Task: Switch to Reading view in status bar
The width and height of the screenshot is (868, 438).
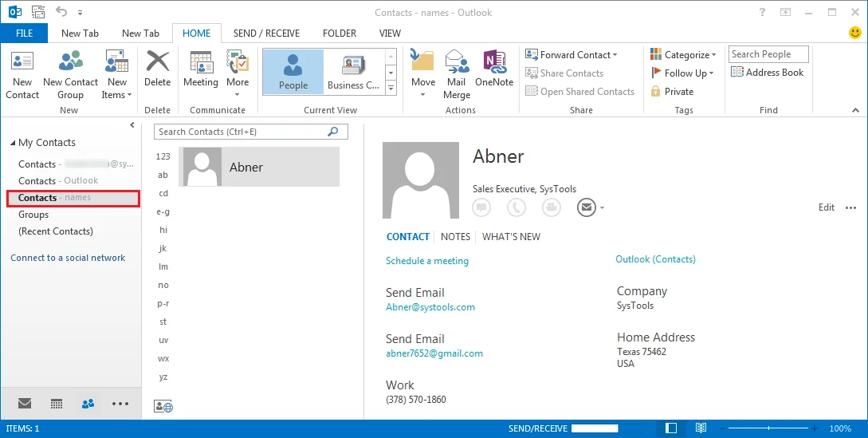Action: click(701, 428)
